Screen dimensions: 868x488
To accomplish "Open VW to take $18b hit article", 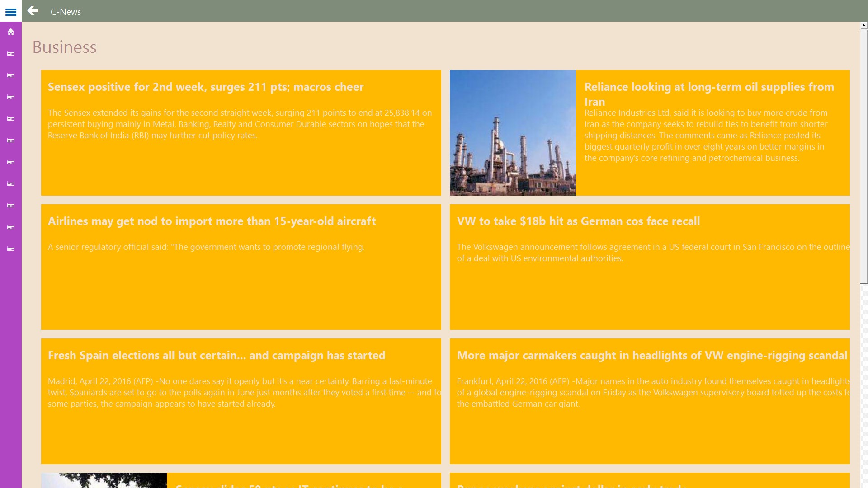I will (578, 221).
